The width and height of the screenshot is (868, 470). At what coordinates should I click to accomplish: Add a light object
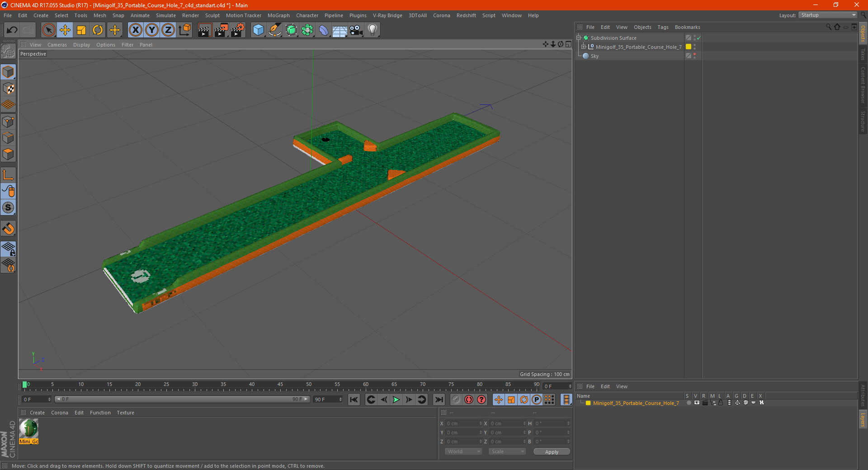click(x=373, y=30)
